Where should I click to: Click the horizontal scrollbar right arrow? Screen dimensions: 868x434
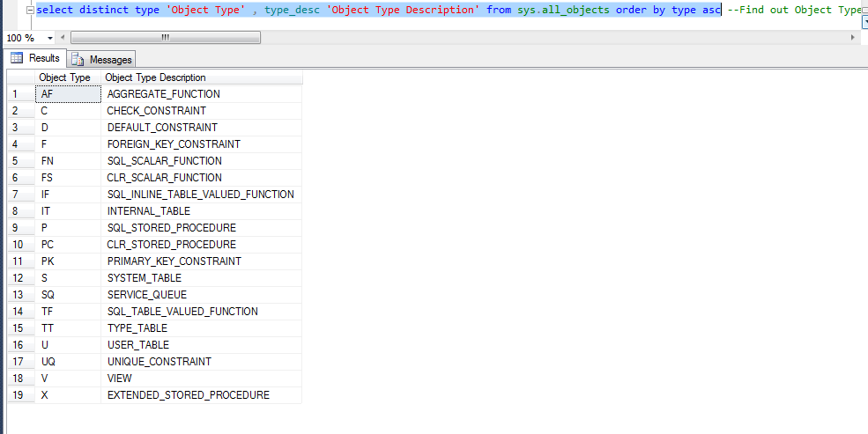pyautogui.click(x=852, y=38)
